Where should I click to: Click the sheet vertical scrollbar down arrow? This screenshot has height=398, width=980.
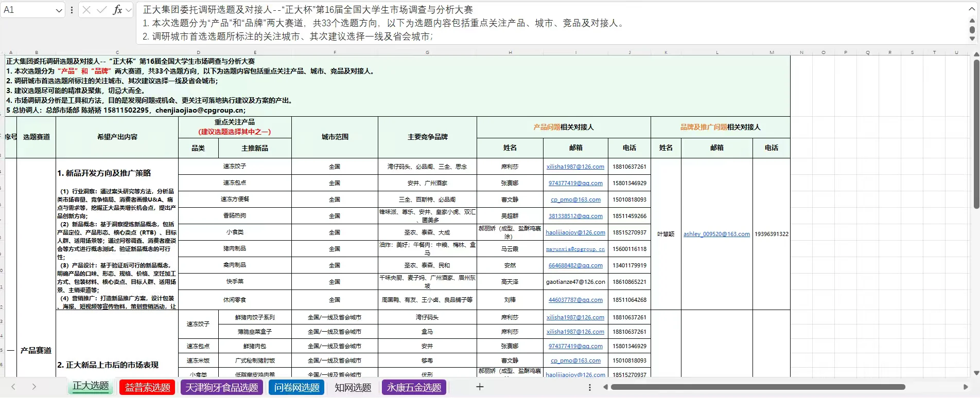tap(976, 373)
